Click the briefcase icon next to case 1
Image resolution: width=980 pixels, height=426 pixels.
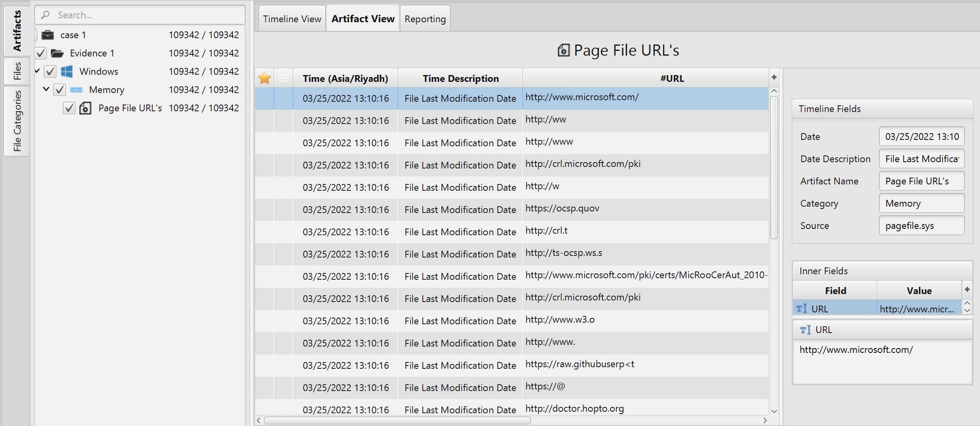(x=48, y=35)
